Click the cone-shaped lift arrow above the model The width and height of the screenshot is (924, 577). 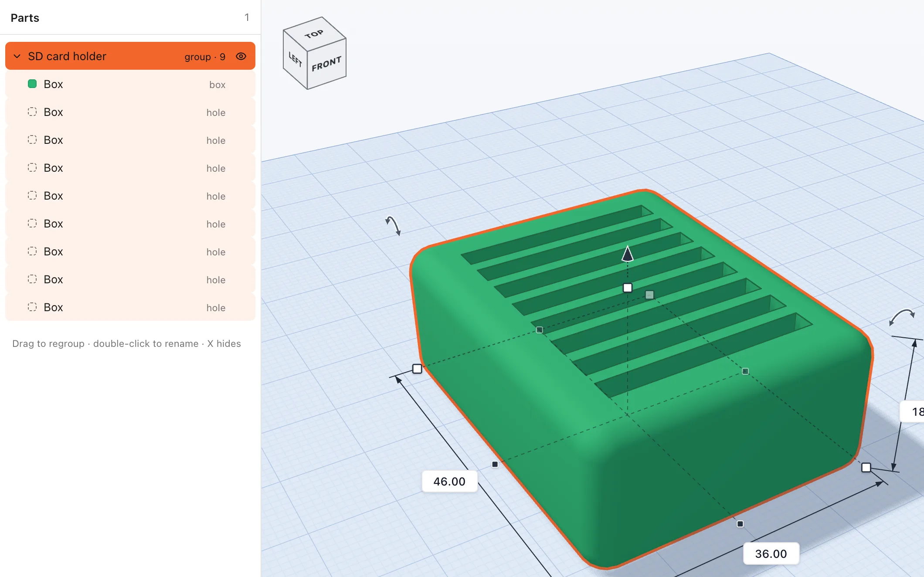click(628, 254)
